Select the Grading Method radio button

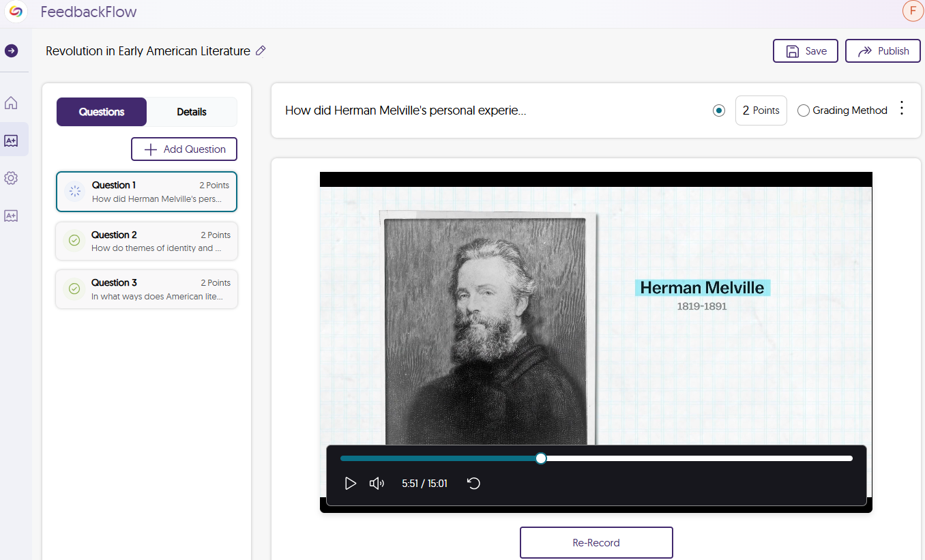click(804, 110)
